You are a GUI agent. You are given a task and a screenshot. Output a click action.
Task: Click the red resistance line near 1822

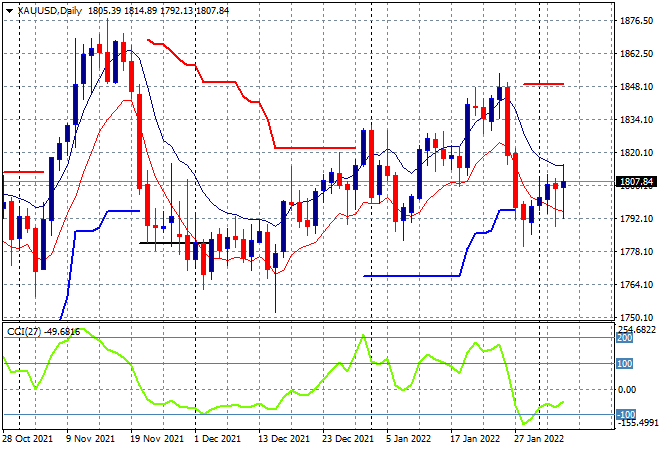tap(315, 148)
